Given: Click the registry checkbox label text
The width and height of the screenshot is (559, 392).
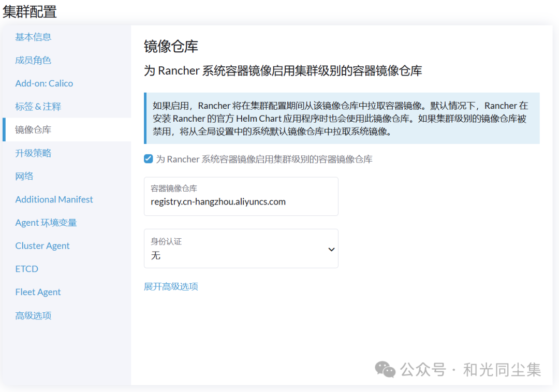Looking at the screenshot, I should tap(264, 159).
